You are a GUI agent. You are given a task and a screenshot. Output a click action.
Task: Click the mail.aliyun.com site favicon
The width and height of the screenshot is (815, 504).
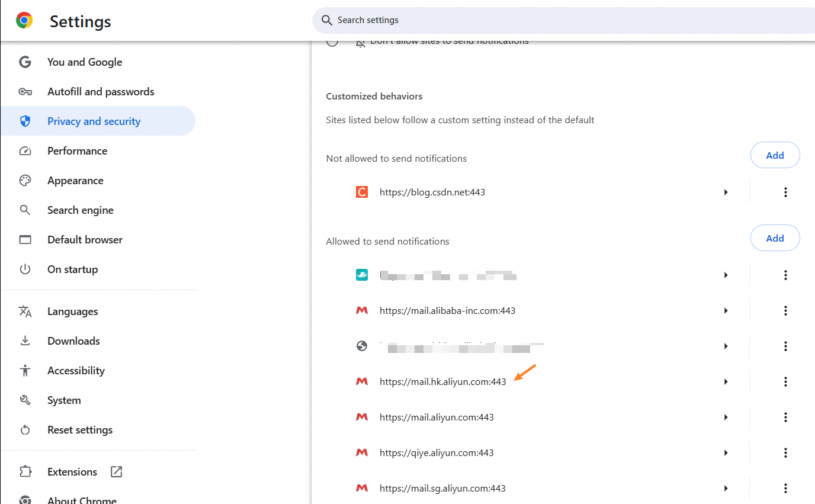(362, 417)
